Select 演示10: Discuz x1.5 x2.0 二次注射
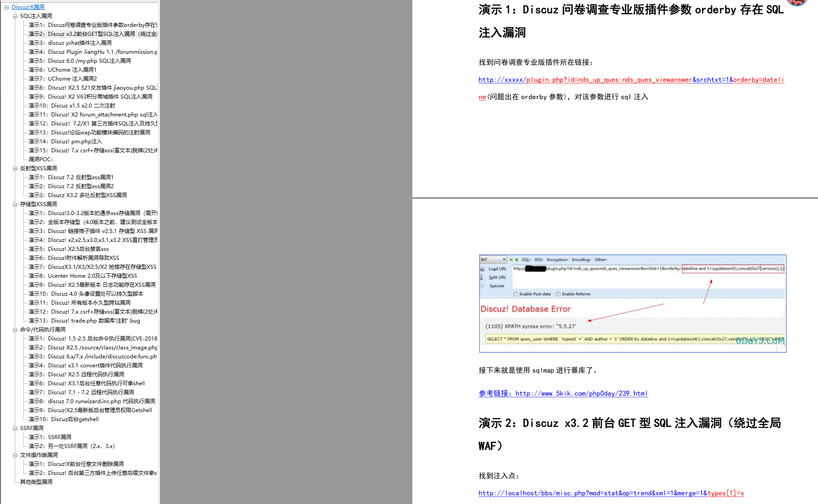Image resolution: width=818 pixels, height=504 pixels. [x=72, y=106]
